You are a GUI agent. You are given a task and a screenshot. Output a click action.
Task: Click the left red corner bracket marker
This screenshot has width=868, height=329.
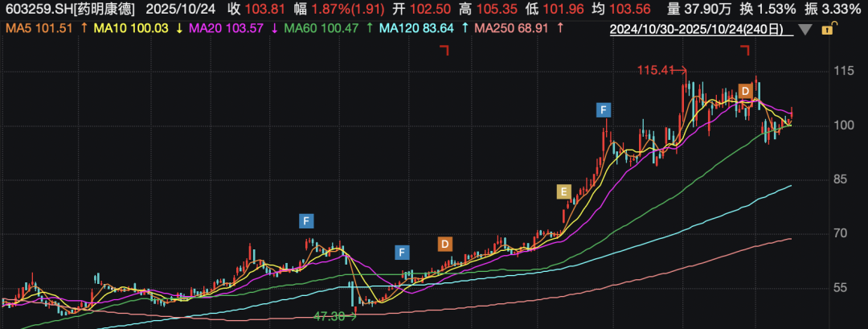pyautogui.click(x=443, y=51)
